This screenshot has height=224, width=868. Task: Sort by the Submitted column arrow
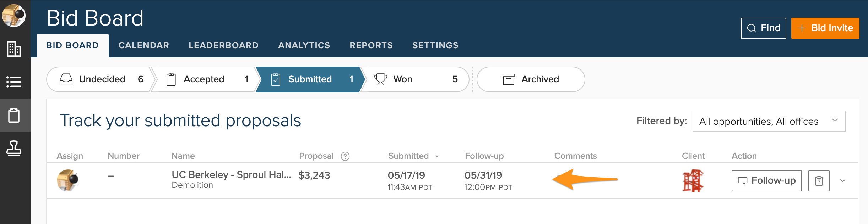[437, 156]
